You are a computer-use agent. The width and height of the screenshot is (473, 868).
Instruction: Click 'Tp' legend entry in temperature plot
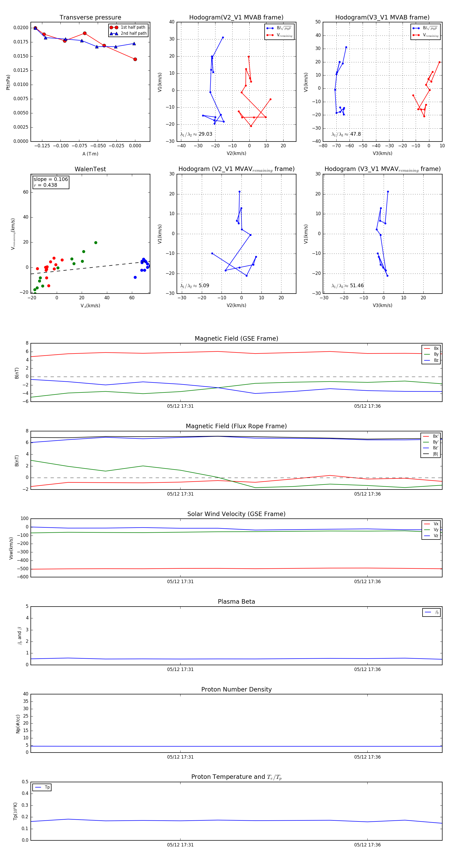click(42, 788)
